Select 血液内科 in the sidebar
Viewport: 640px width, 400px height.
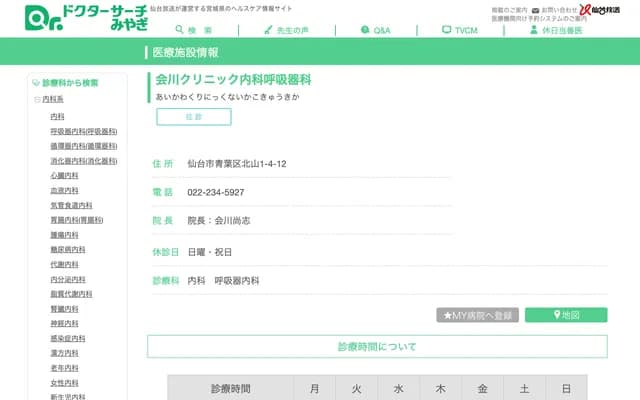coord(64,190)
